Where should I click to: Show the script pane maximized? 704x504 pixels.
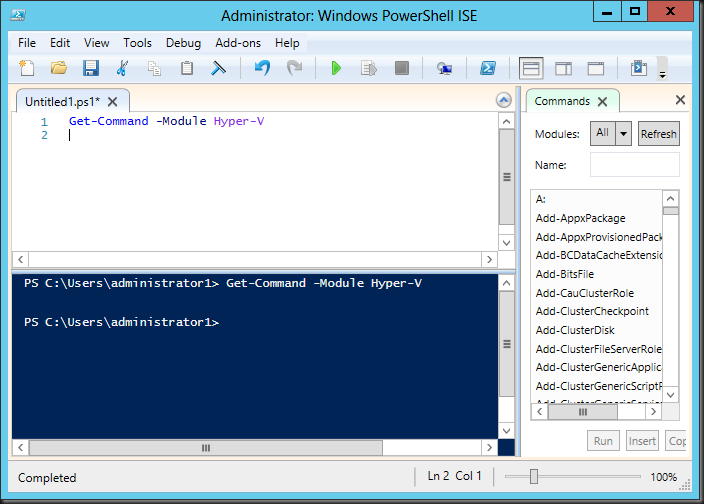coord(596,68)
